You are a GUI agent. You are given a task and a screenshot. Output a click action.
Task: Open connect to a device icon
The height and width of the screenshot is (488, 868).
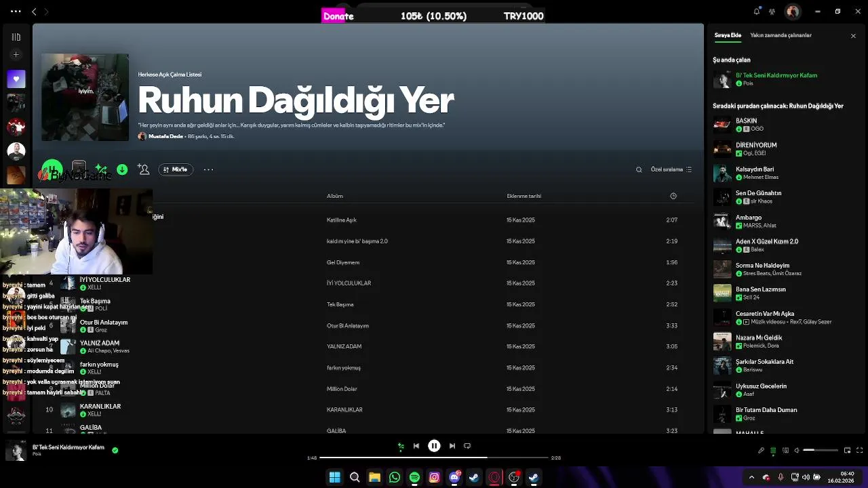(785, 451)
